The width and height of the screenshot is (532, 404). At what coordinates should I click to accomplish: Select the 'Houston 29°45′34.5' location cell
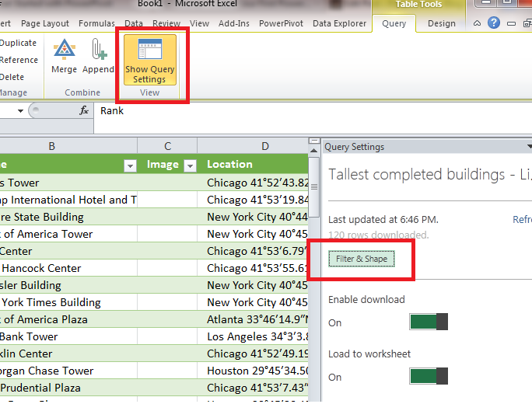coord(253,371)
